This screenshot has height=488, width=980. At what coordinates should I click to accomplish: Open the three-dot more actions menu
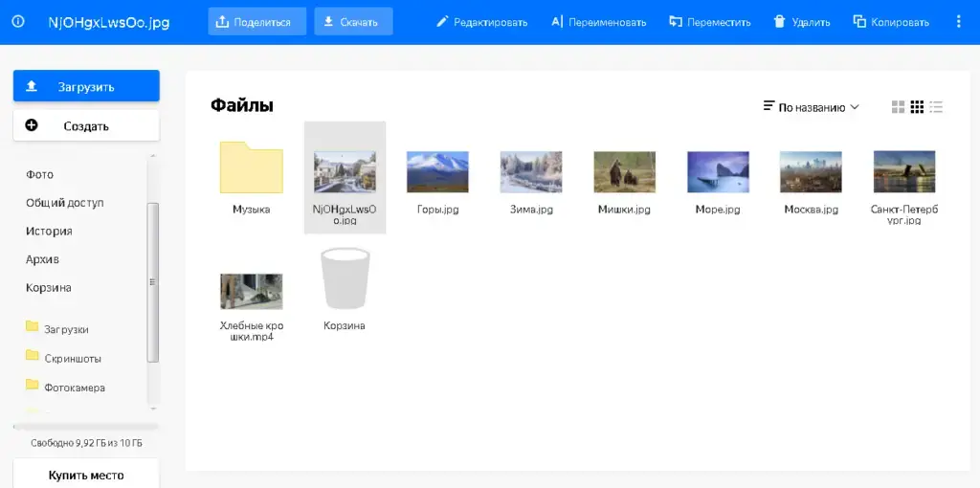pyautogui.click(x=959, y=22)
